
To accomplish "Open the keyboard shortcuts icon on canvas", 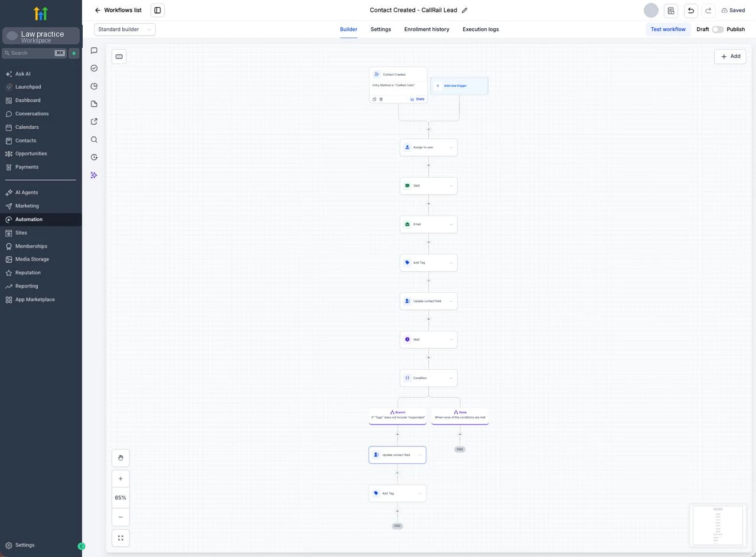I will (x=119, y=56).
